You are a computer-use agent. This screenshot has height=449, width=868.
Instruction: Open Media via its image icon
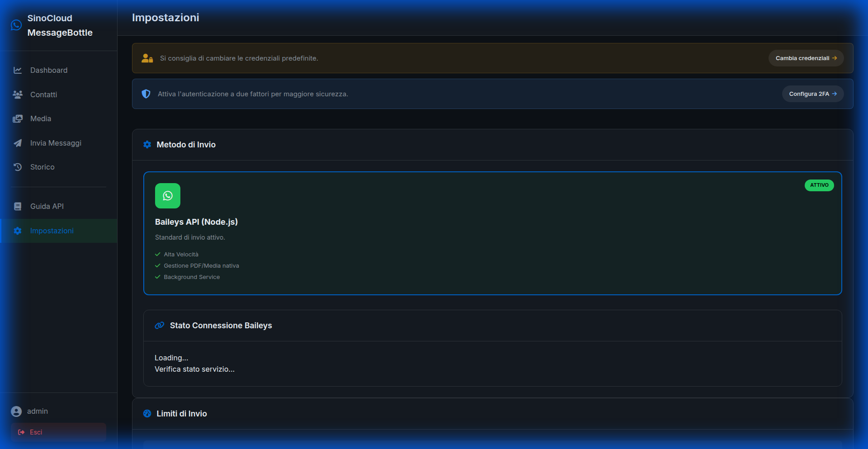point(18,118)
